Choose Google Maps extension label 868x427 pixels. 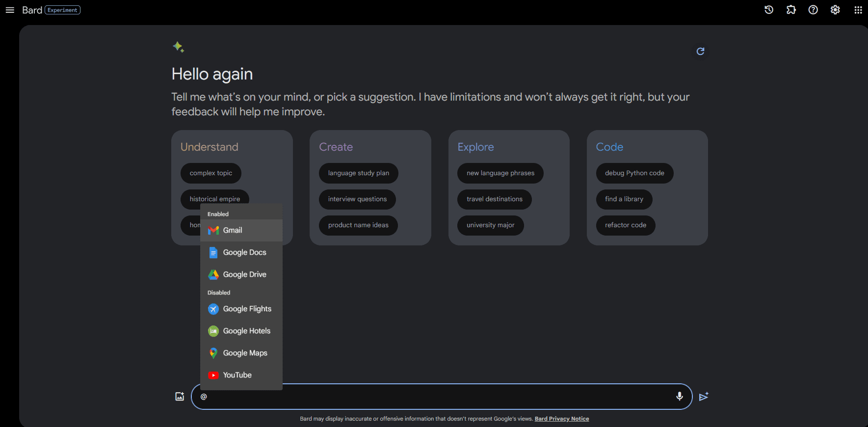point(245,353)
